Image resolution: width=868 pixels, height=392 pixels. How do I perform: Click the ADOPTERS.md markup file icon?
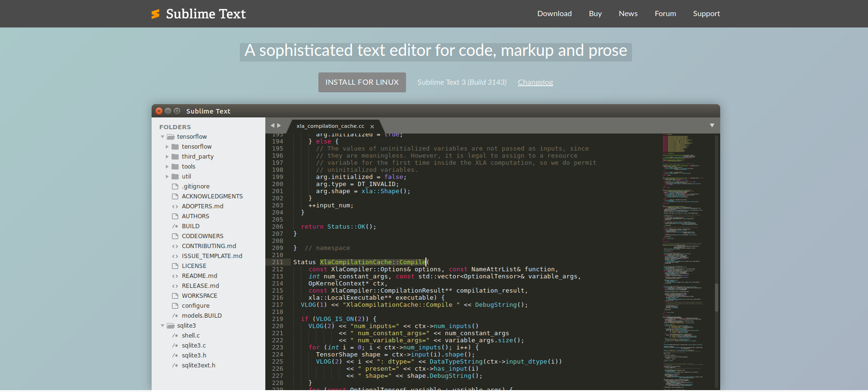(175, 206)
